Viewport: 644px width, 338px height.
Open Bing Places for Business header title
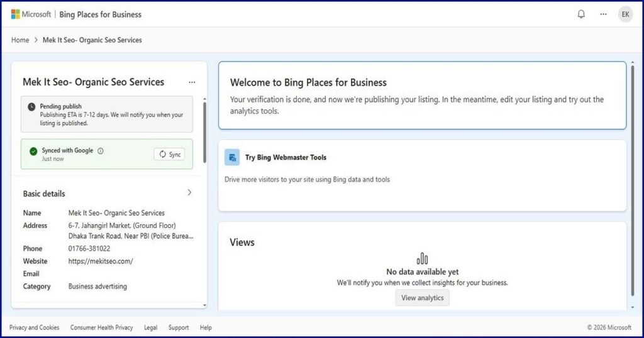(x=100, y=14)
